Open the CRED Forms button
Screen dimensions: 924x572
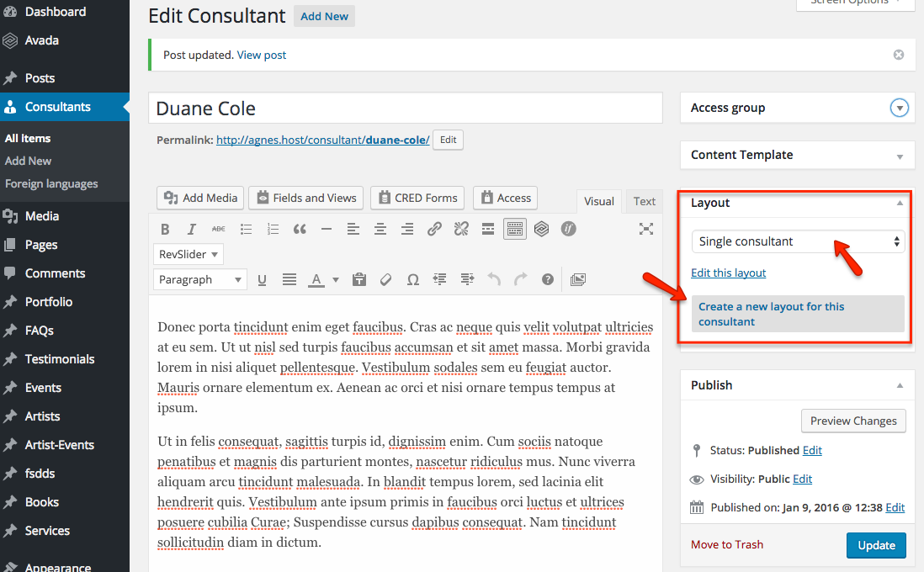(417, 198)
